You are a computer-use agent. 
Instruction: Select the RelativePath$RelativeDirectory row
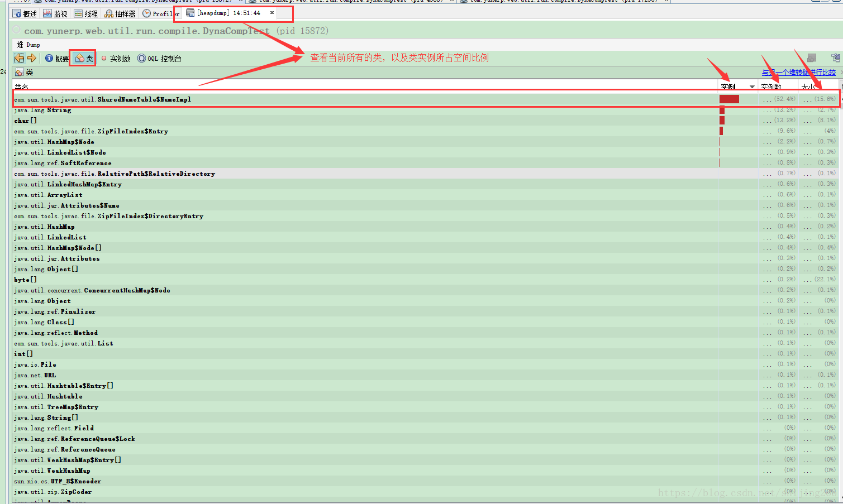tap(426, 174)
